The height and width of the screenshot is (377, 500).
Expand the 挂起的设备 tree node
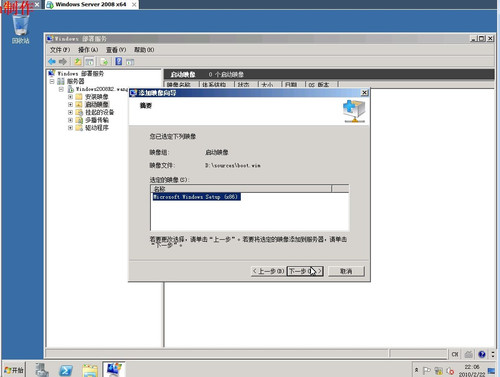click(70, 112)
